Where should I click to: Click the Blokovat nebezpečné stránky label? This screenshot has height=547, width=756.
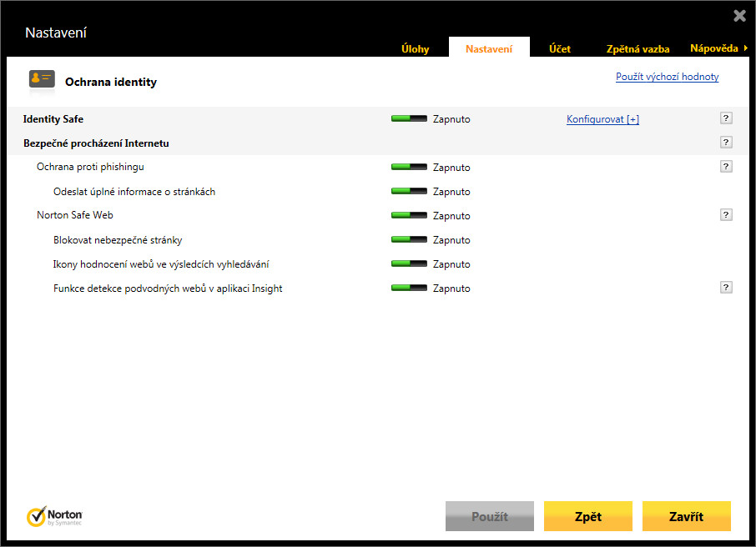[118, 239]
